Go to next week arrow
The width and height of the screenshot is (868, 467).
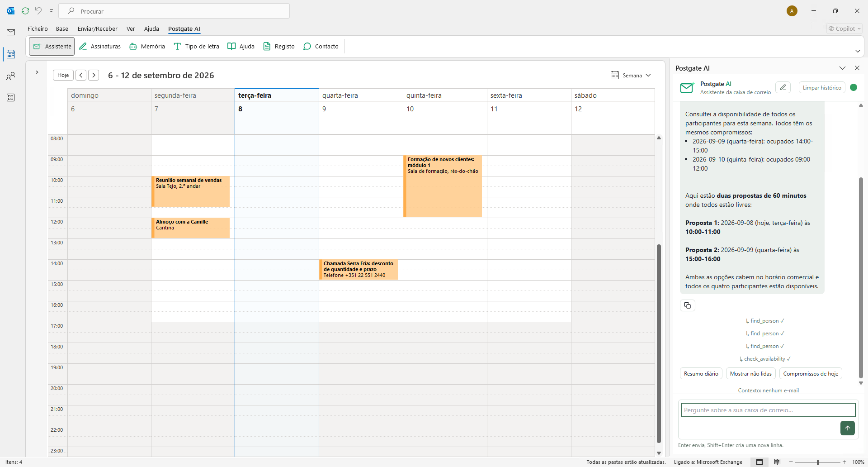[x=94, y=75]
